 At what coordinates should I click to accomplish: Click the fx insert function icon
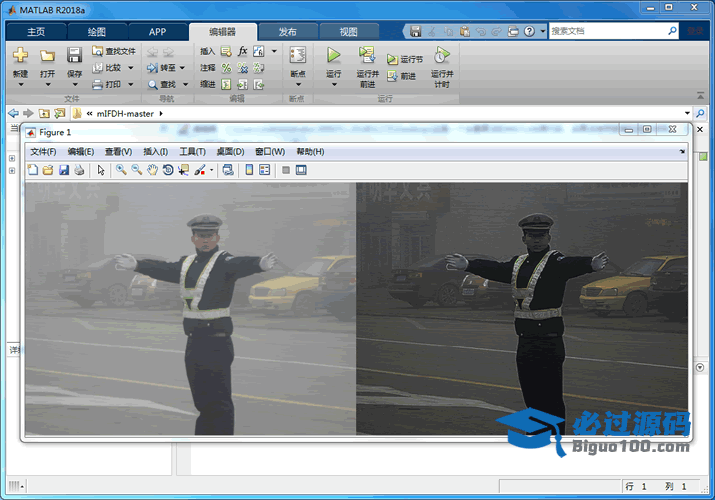point(243,51)
